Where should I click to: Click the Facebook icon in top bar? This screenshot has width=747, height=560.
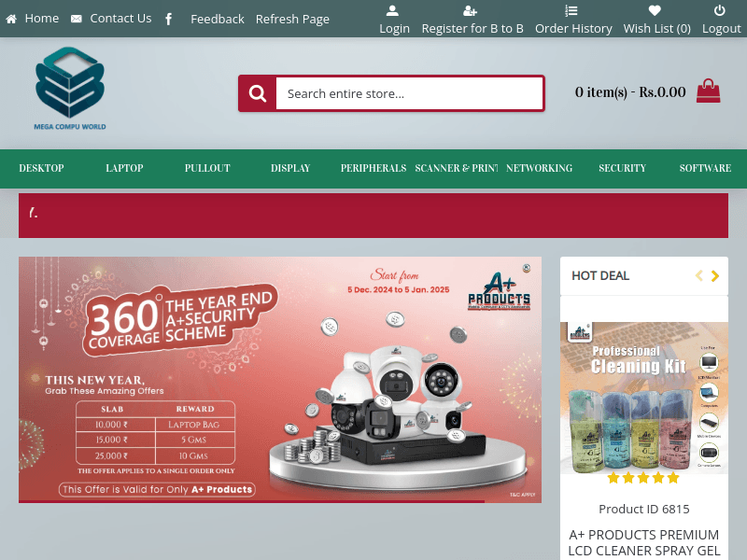(168, 19)
